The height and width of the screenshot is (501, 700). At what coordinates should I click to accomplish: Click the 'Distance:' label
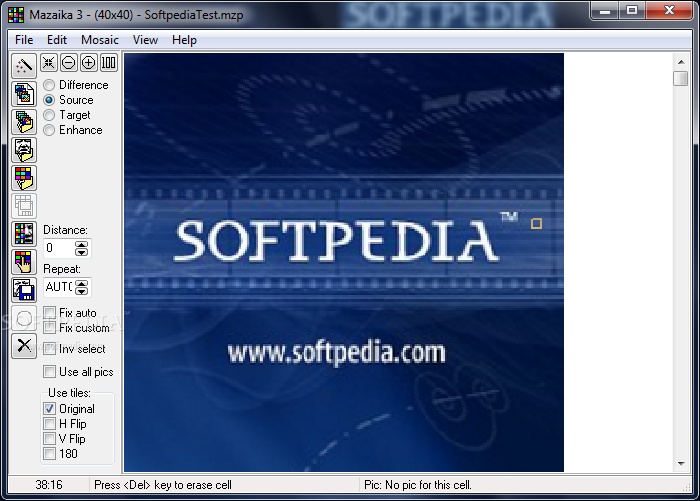coord(65,230)
